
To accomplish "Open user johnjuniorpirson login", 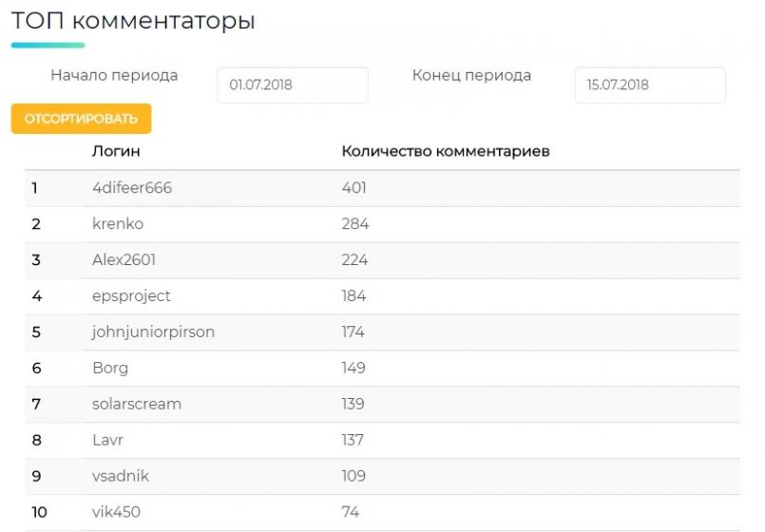I will tap(153, 332).
